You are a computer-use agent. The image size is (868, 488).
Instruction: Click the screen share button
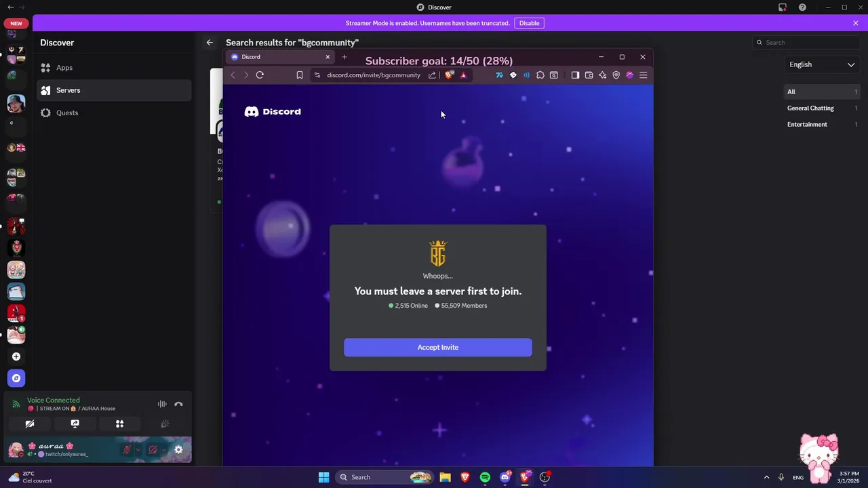click(x=75, y=424)
